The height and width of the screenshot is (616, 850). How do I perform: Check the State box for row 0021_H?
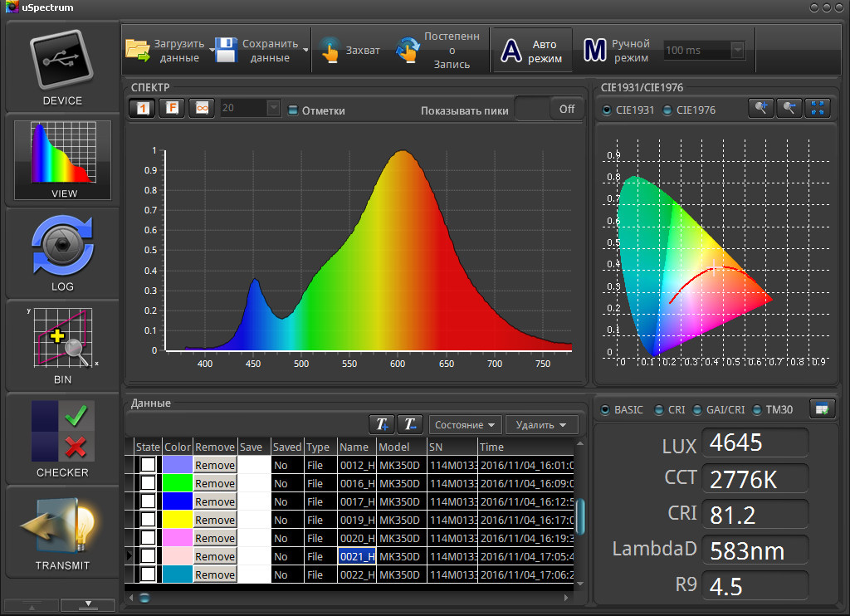[148, 556]
